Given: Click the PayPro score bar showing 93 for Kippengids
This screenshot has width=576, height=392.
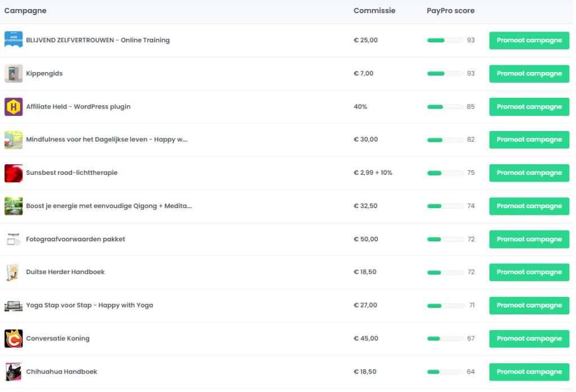Looking at the screenshot, I should (x=444, y=74).
